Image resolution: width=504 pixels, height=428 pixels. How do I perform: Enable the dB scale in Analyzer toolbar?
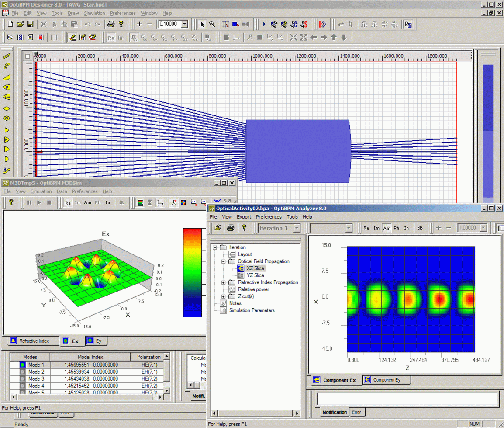click(420, 228)
